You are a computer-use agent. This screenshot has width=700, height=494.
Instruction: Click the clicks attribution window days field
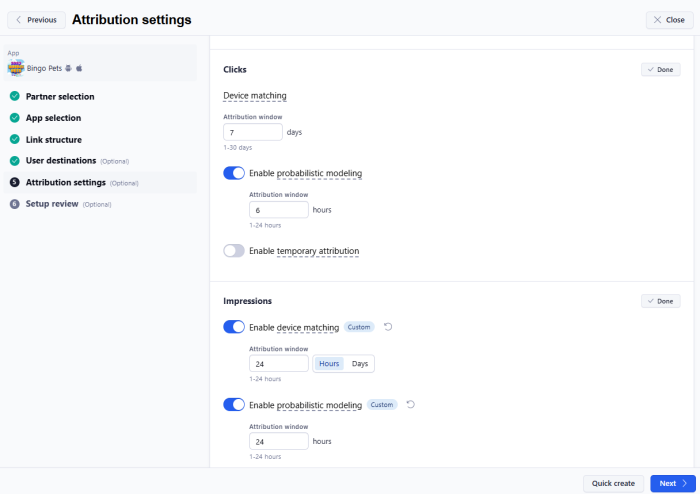click(x=253, y=132)
